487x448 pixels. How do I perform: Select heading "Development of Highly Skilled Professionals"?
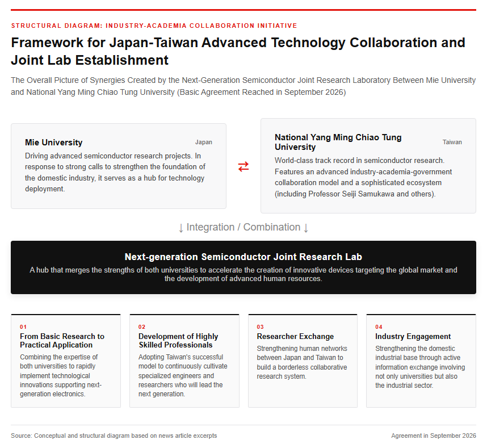(178, 341)
